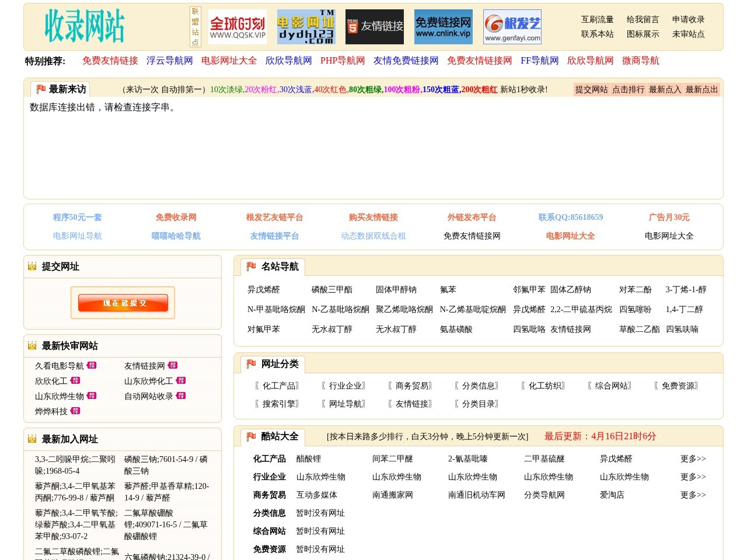This screenshot has width=747, height=560.
Task: Open the 磷酸三钠;7601-54-9 newest entry
Action: tap(166, 465)
